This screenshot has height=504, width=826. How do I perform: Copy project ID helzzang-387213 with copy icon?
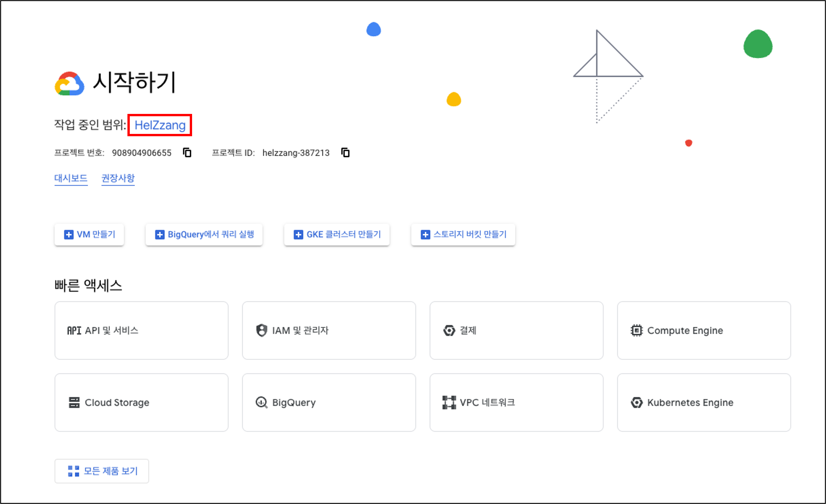(x=345, y=153)
